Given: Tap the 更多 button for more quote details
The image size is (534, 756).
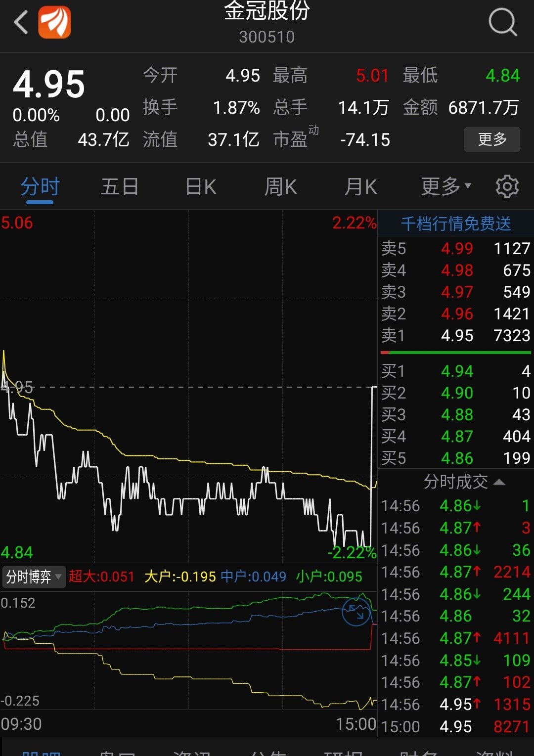Looking at the screenshot, I should pyautogui.click(x=491, y=139).
